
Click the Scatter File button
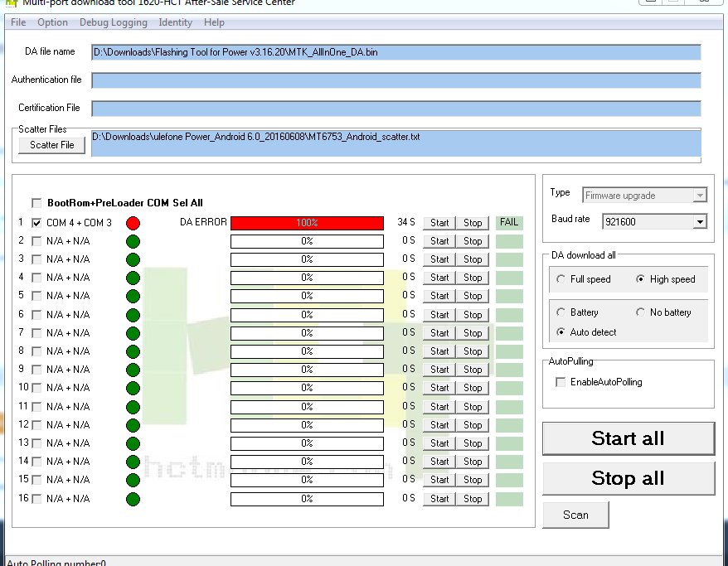(52, 145)
